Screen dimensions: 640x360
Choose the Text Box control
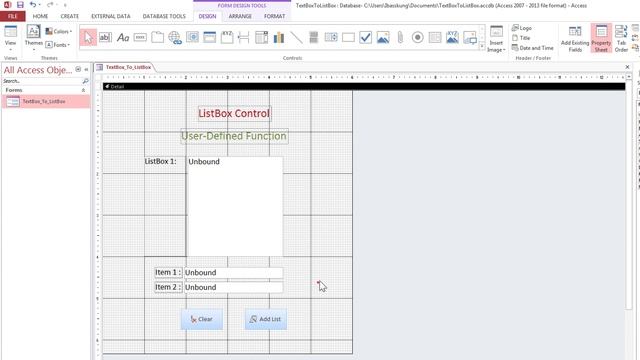click(x=105, y=38)
